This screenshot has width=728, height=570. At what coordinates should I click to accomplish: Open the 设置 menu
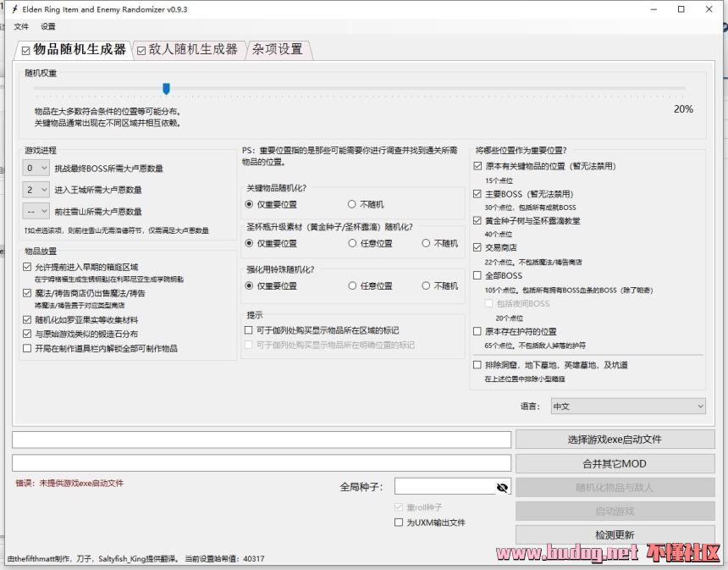click(x=47, y=26)
